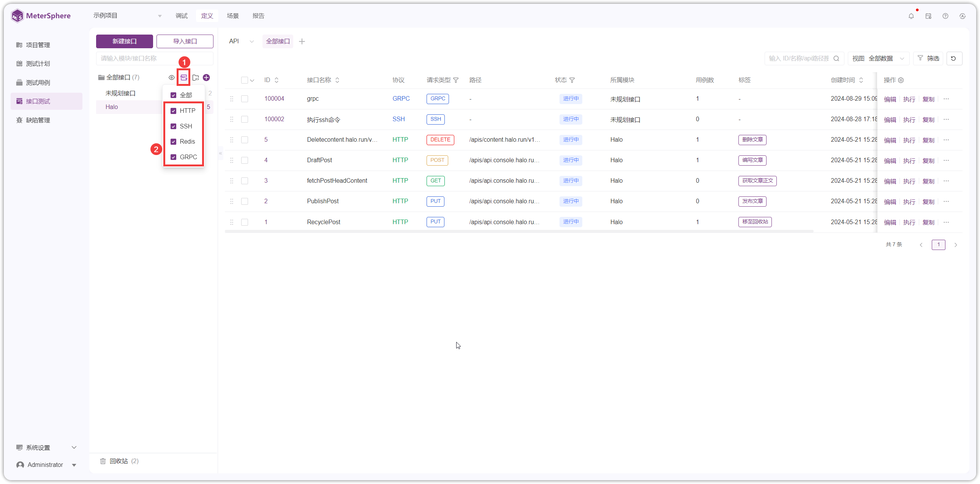Open the notifications bell icon

(x=911, y=16)
